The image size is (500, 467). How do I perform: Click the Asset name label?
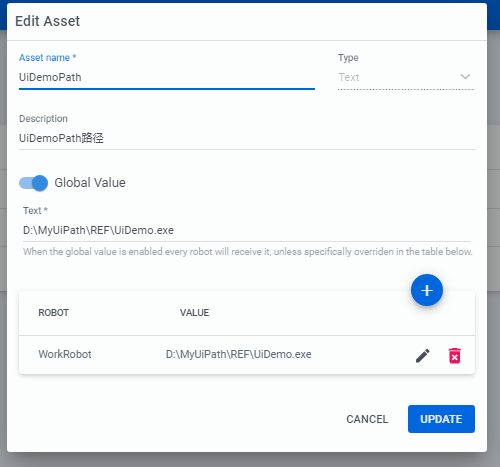(x=47, y=58)
